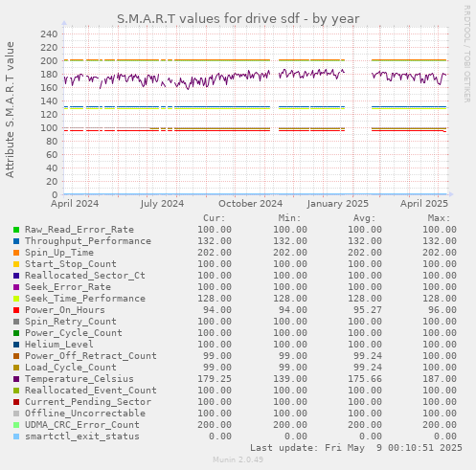Click the UDMA_CRC_Error_Count label
The height and width of the screenshot is (470, 476).
[82, 425]
